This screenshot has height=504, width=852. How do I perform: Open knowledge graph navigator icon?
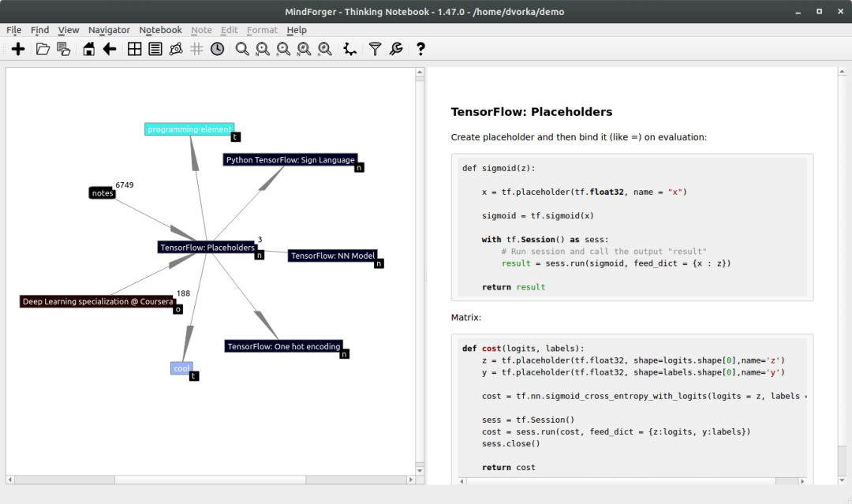pyautogui.click(x=176, y=49)
